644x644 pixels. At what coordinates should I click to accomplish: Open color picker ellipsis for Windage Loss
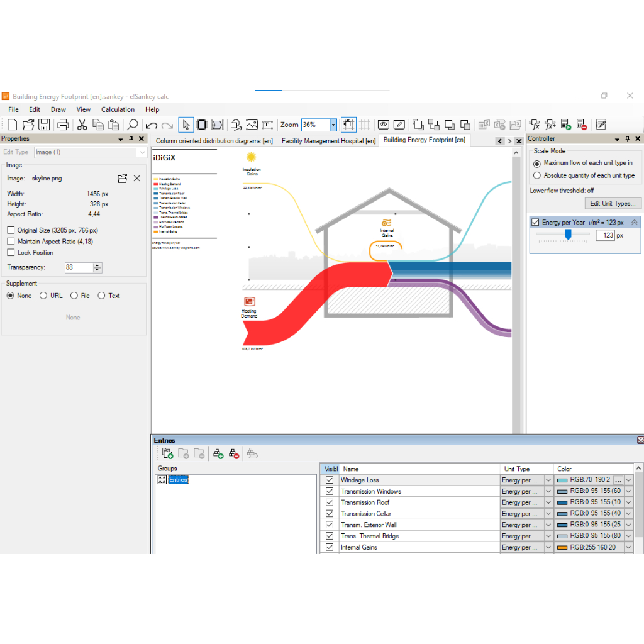click(618, 480)
